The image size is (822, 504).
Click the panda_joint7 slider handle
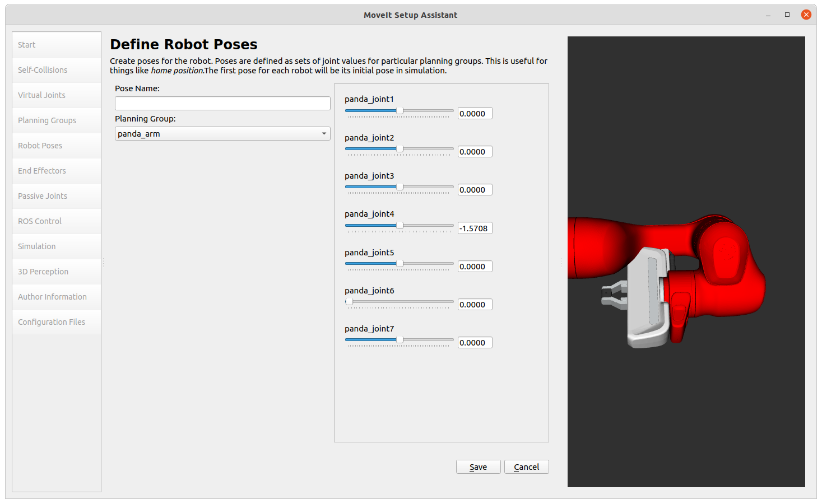400,340
